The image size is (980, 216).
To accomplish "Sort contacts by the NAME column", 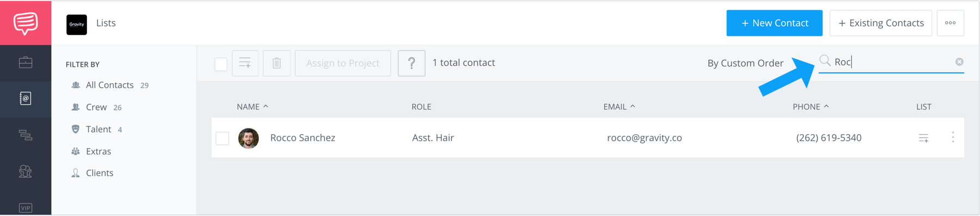I will coord(252,107).
